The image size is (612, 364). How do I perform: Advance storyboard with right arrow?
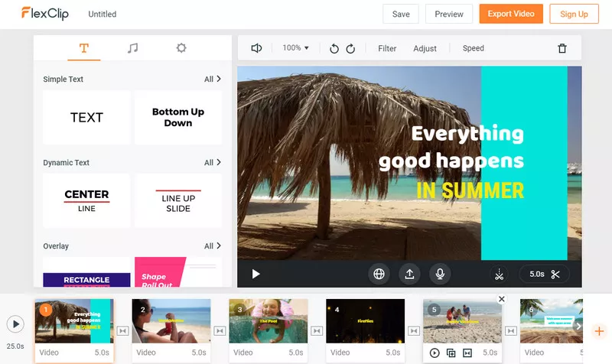pyautogui.click(x=579, y=327)
